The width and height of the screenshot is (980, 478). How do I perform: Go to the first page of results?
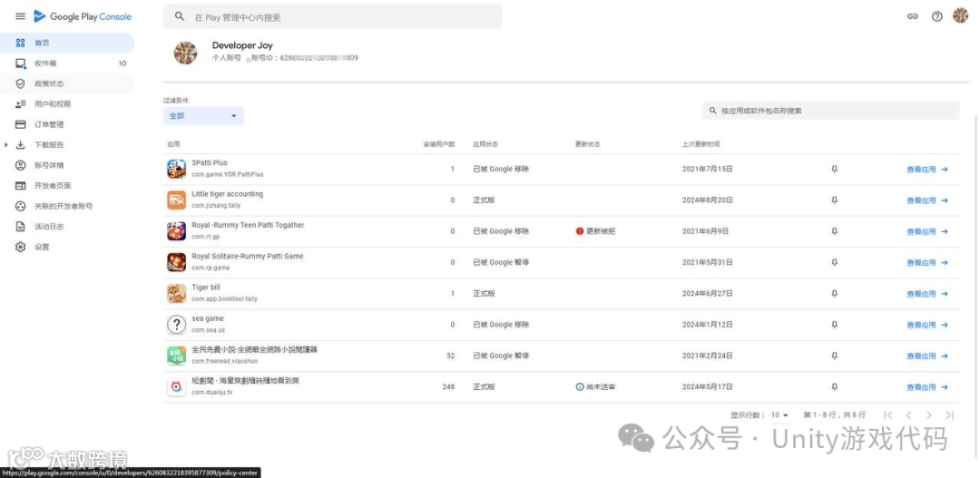[x=887, y=415]
